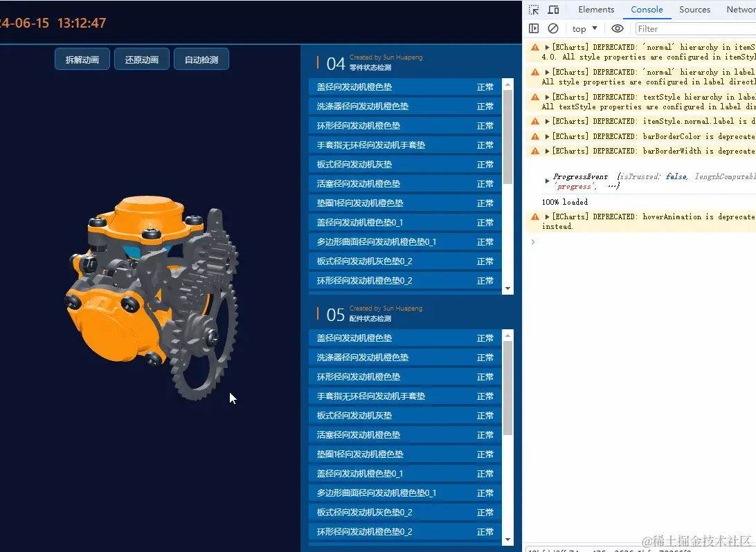Click the warning icon of hoverAnimation message
This screenshot has height=552, width=756.
pyautogui.click(x=535, y=217)
